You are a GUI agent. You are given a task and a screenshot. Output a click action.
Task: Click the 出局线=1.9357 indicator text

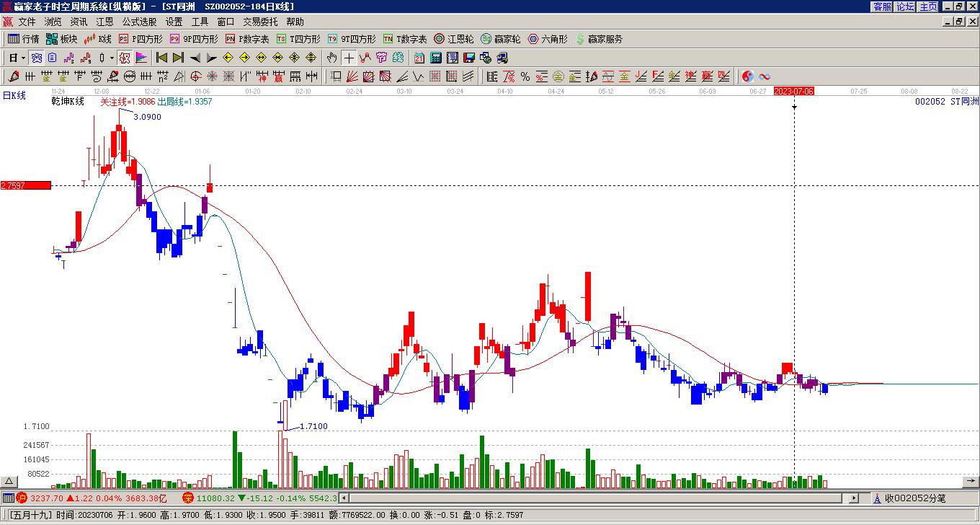point(185,102)
